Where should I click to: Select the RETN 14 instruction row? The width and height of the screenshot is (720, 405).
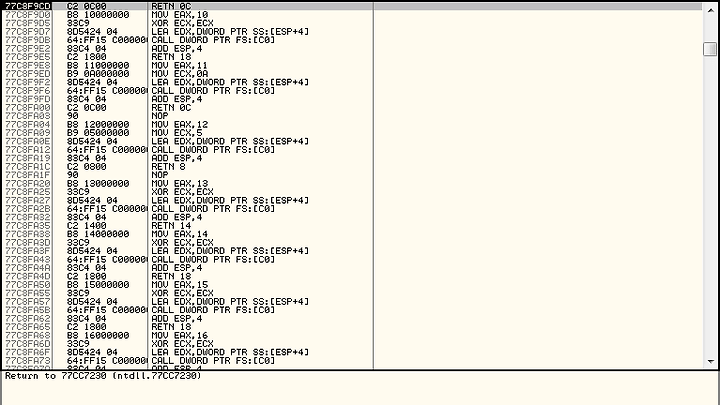pos(352,226)
